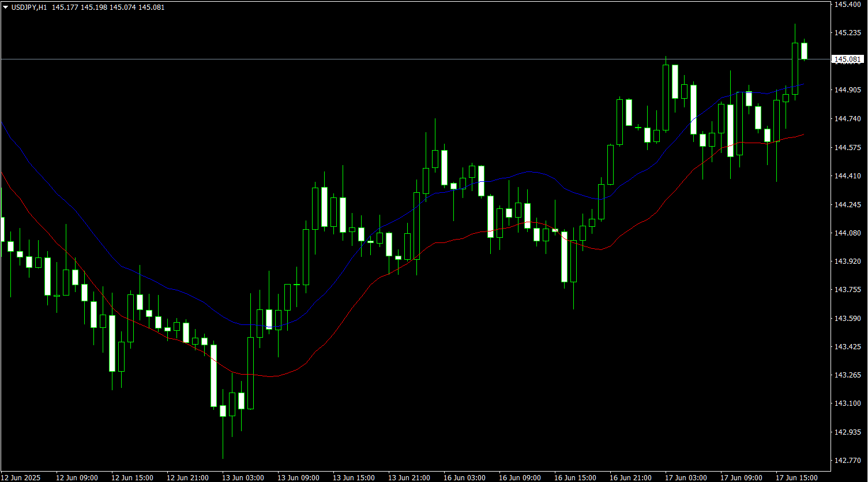Click the 143.755 price axis label
Image resolution: width=868 pixels, height=482 pixels.
(x=848, y=290)
